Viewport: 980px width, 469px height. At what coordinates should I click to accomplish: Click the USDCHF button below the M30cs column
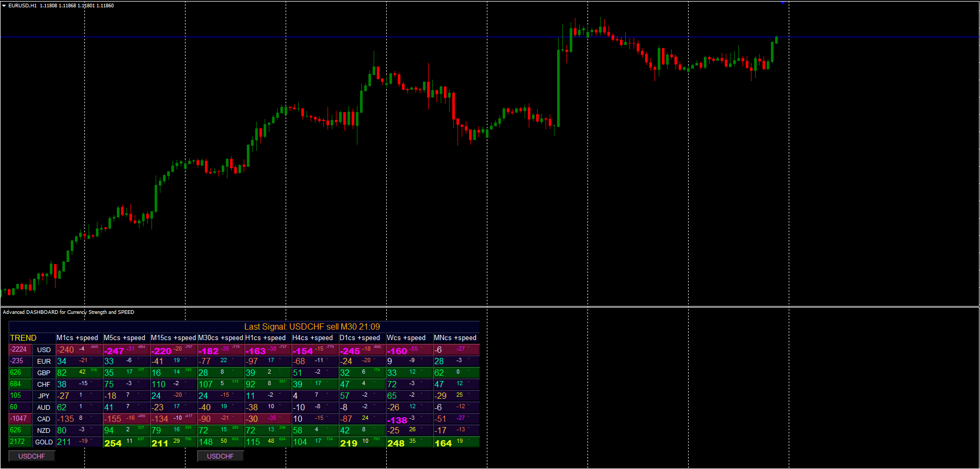click(221, 456)
